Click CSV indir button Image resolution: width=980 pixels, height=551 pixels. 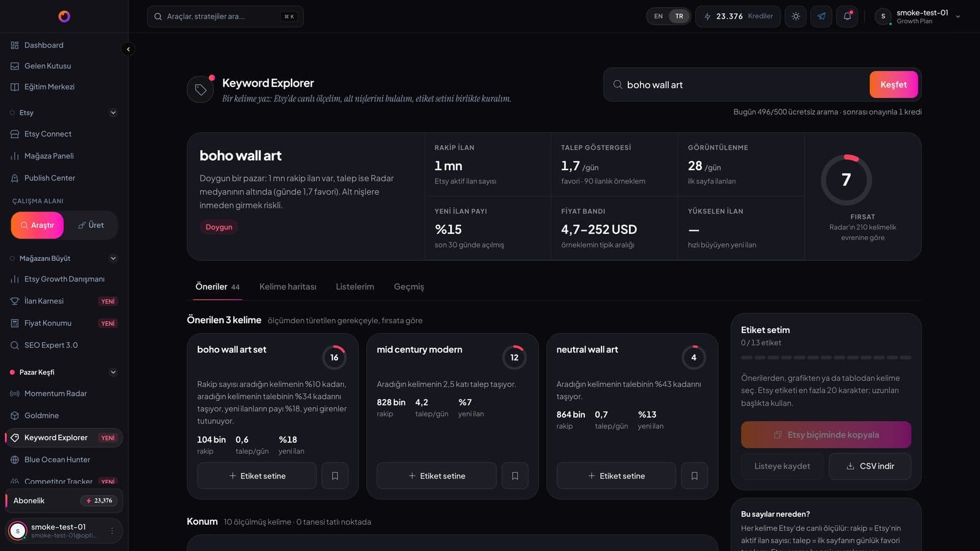pyautogui.click(x=870, y=466)
